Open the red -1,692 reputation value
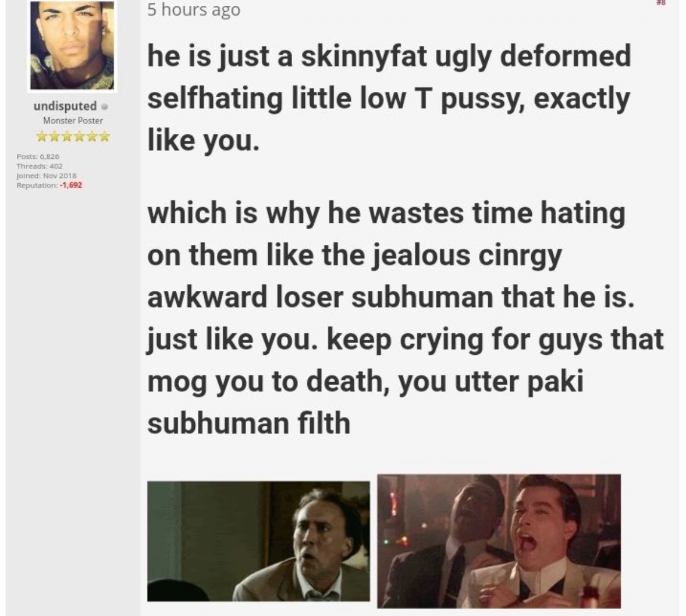The image size is (686, 616). (71, 185)
